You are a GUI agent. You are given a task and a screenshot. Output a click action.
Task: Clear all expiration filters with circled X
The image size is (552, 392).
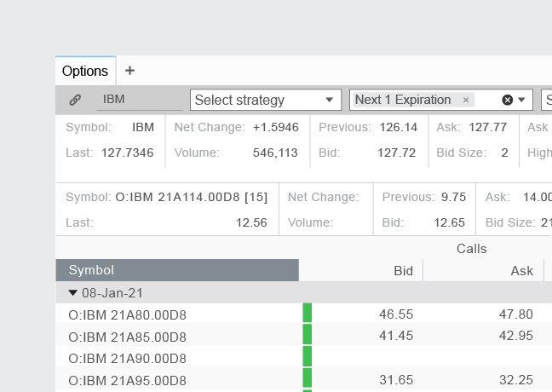508,100
